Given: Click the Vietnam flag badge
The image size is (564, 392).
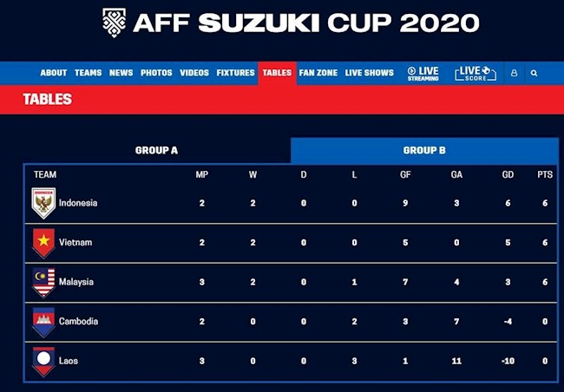Looking at the screenshot, I should [43, 242].
